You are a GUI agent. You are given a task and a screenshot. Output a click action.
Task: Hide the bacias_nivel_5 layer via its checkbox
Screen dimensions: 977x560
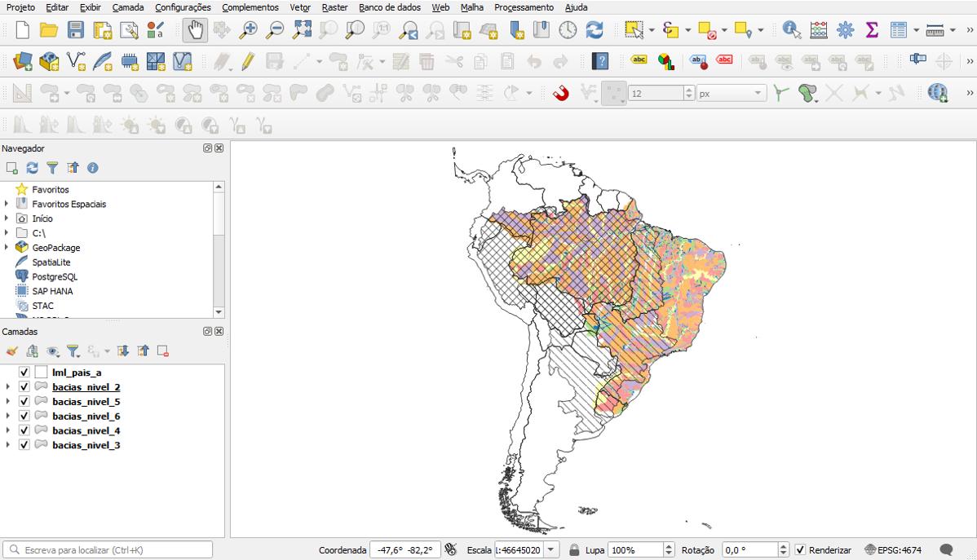coord(24,402)
